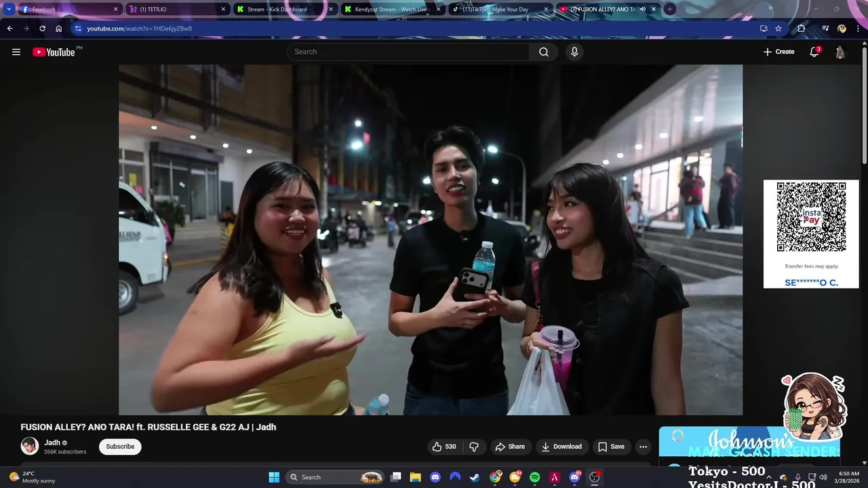Click the address bar URL

[139, 28]
